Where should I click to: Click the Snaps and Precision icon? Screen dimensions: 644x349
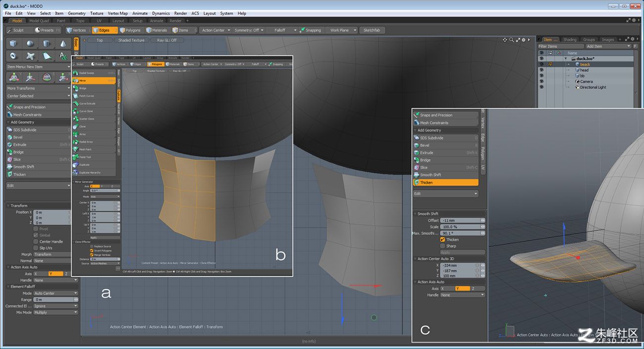click(9, 107)
